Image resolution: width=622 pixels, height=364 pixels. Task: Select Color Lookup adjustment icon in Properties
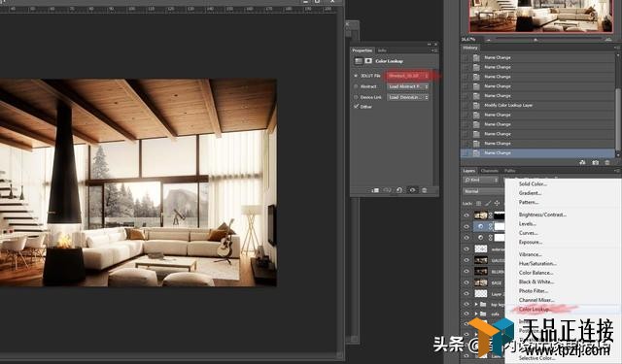coord(359,61)
